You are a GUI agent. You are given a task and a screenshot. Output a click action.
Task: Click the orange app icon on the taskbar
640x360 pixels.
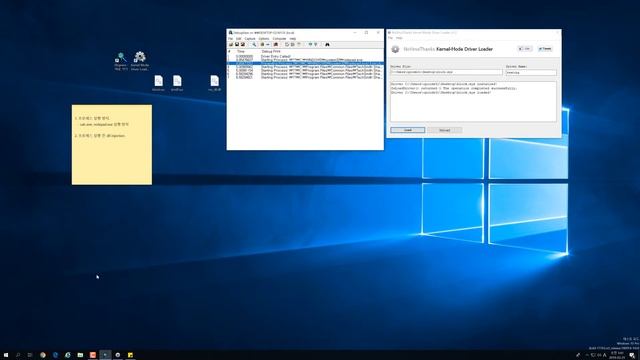pyautogui.click(x=93, y=355)
